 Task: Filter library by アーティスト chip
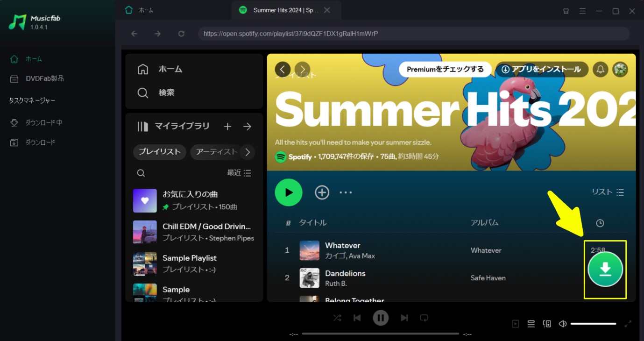click(216, 152)
